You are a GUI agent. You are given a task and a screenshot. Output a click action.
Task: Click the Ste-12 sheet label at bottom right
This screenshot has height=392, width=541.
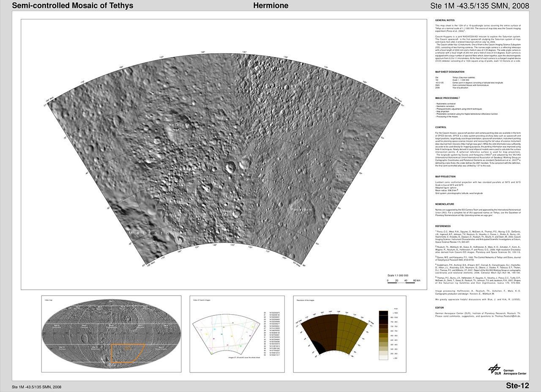pos(517,386)
